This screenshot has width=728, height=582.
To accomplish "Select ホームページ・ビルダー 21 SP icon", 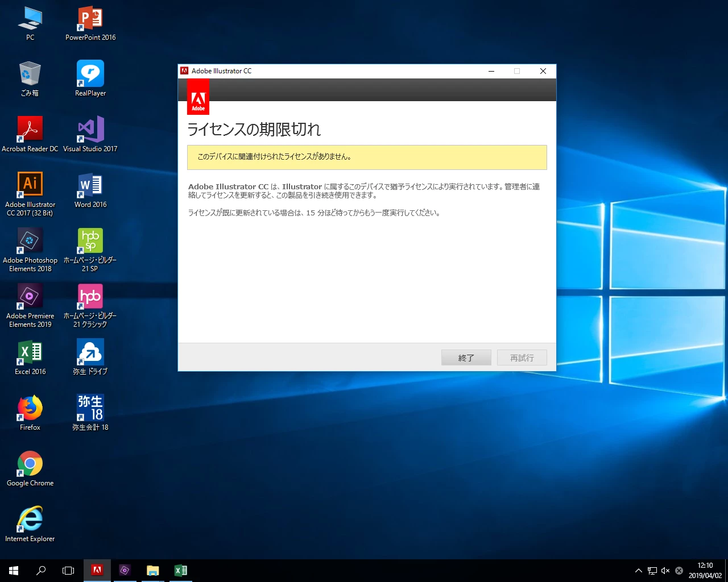I will pyautogui.click(x=90, y=250).
